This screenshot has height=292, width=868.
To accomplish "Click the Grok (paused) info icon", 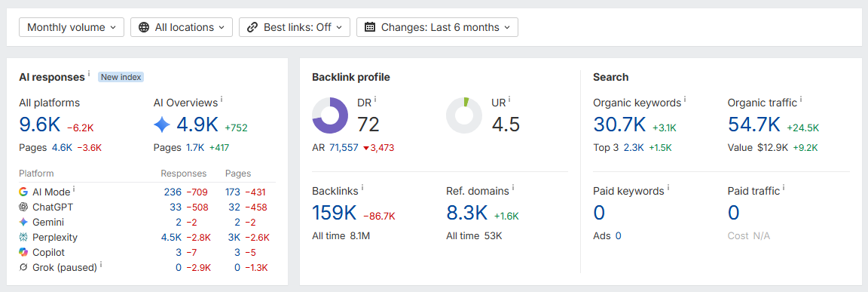I will [101, 264].
